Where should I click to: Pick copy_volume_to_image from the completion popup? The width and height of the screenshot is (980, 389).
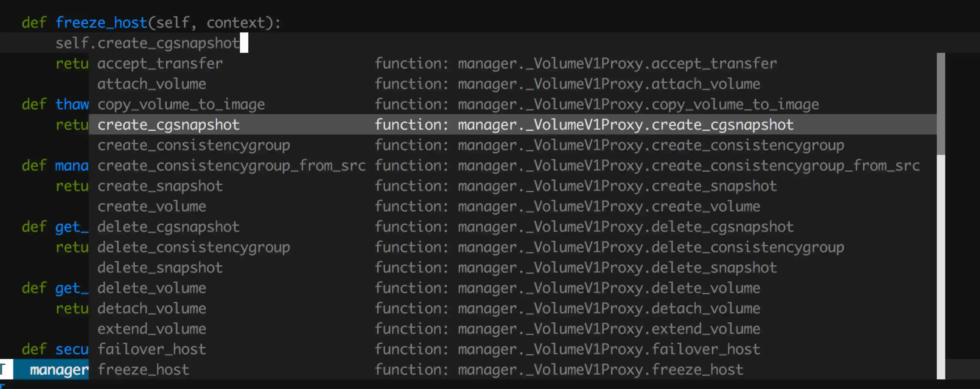pyautogui.click(x=181, y=105)
